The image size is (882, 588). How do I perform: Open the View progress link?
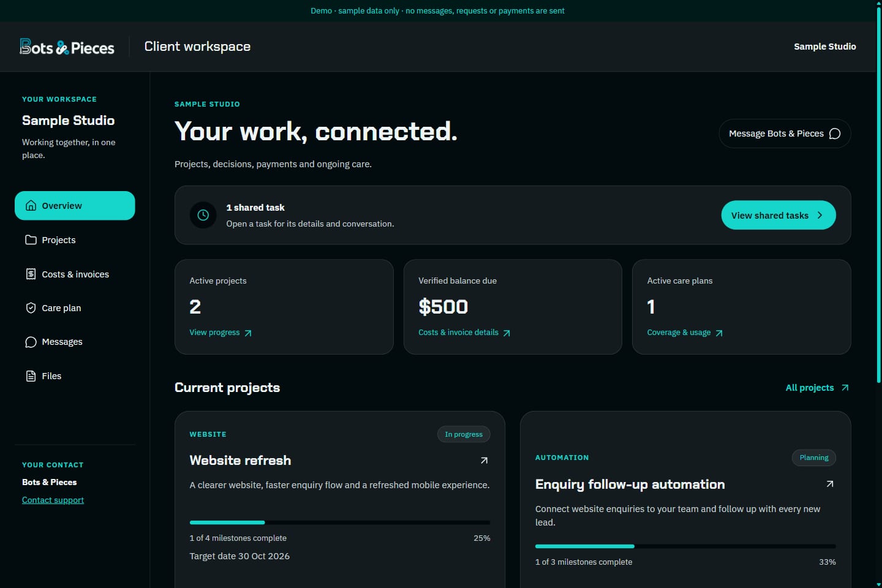[x=221, y=333]
